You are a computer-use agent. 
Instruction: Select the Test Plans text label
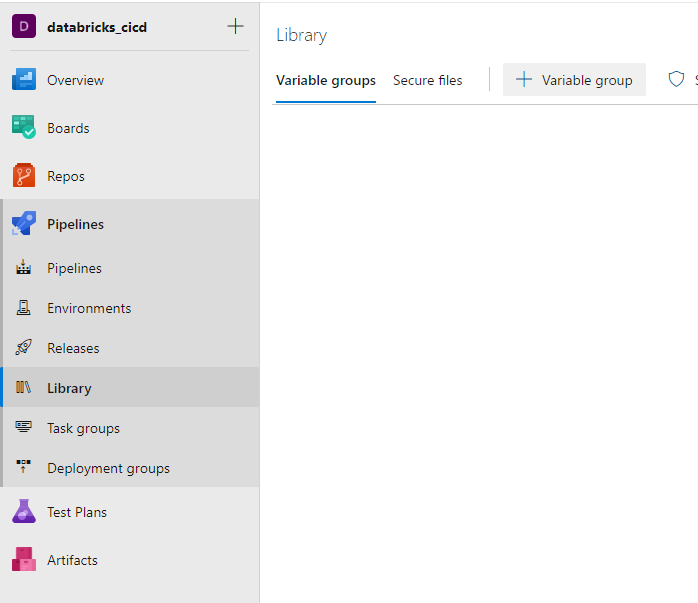(77, 512)
